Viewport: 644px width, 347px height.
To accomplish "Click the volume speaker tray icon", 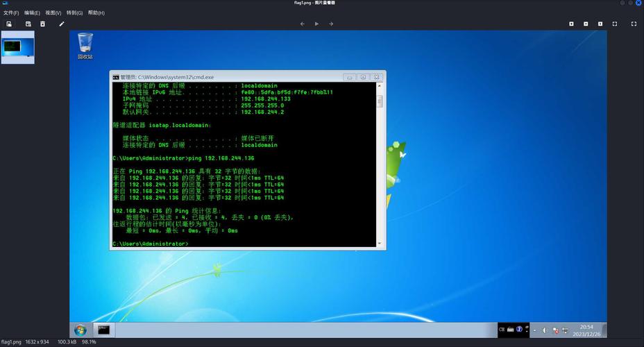I will point(545,330).
